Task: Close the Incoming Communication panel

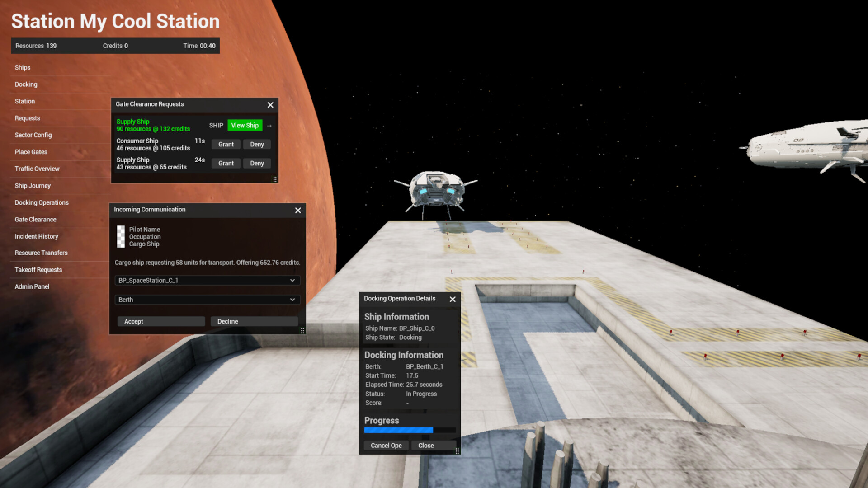Action: pos(298,211)
